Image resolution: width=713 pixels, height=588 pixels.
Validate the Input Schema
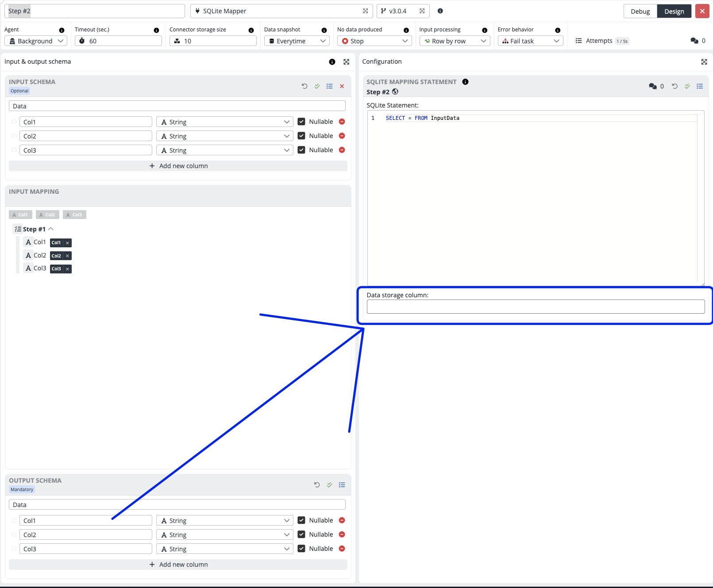(317, 86)
